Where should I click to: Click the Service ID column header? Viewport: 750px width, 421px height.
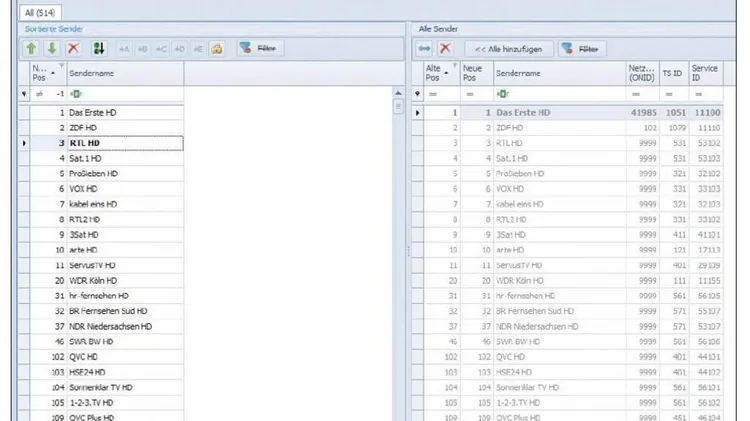[x=706, y=73]
